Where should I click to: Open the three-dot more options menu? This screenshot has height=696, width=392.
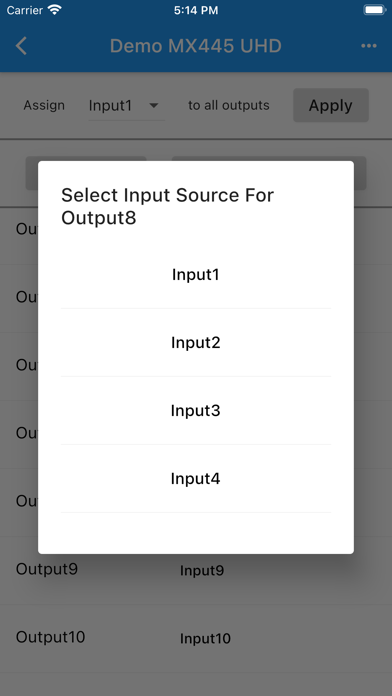click(369, 46)
